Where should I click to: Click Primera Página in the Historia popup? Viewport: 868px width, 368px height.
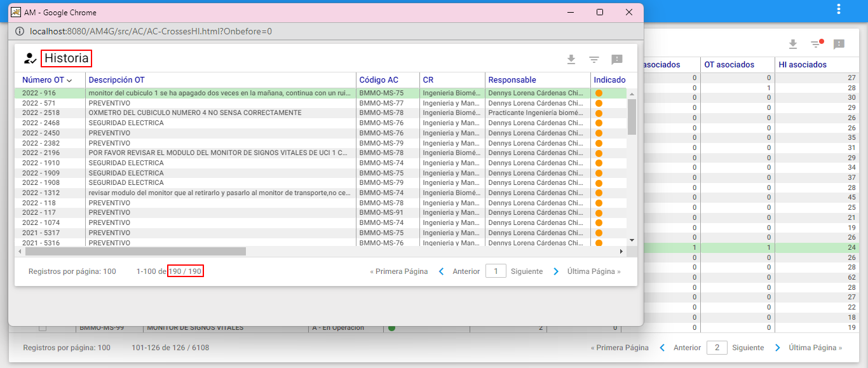click(x=399, y=271)
